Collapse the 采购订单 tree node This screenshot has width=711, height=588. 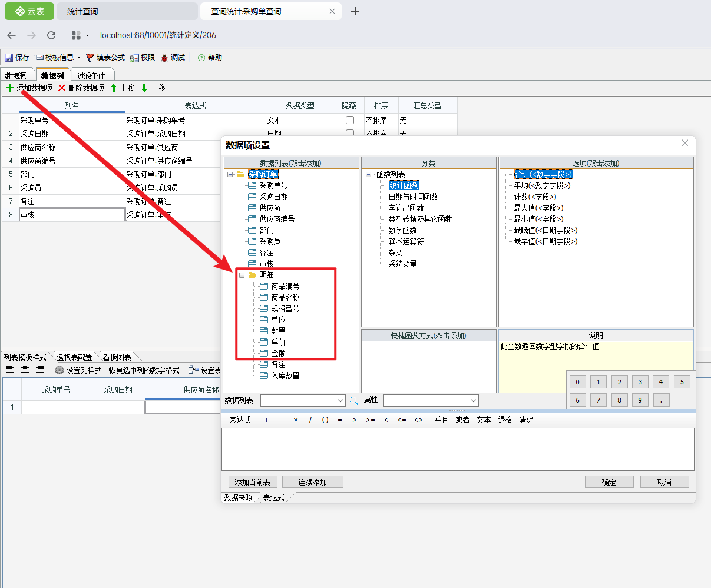[229, 175]
